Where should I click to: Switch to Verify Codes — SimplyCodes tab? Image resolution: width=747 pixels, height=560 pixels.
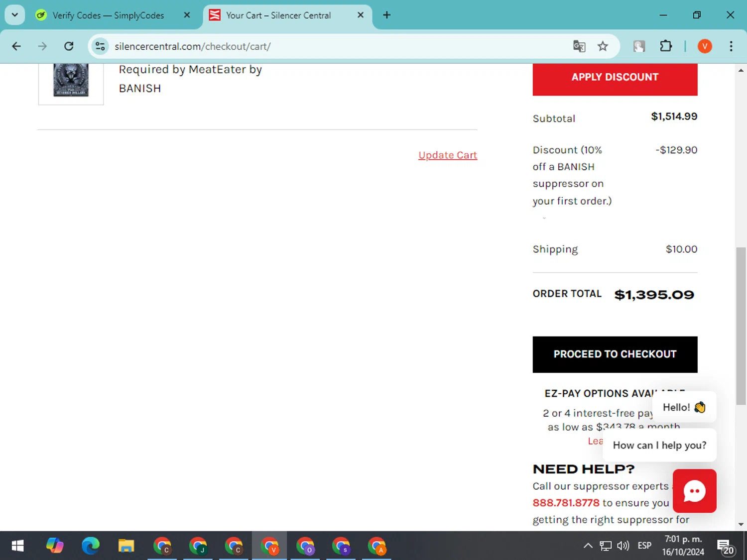point(108,15)
